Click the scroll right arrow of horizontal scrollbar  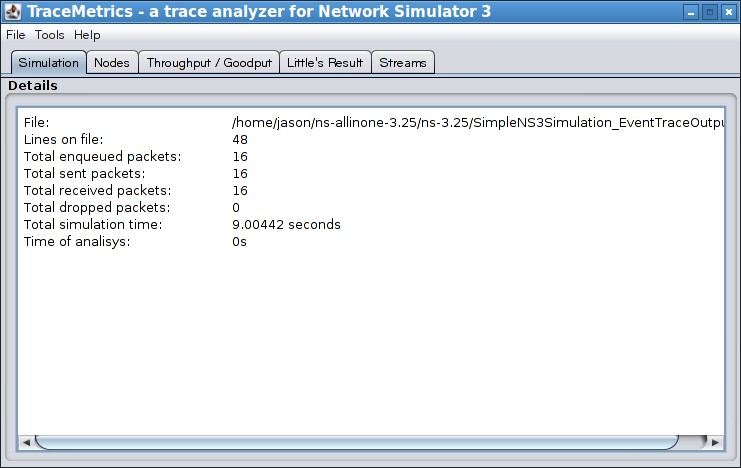(715, 442)
